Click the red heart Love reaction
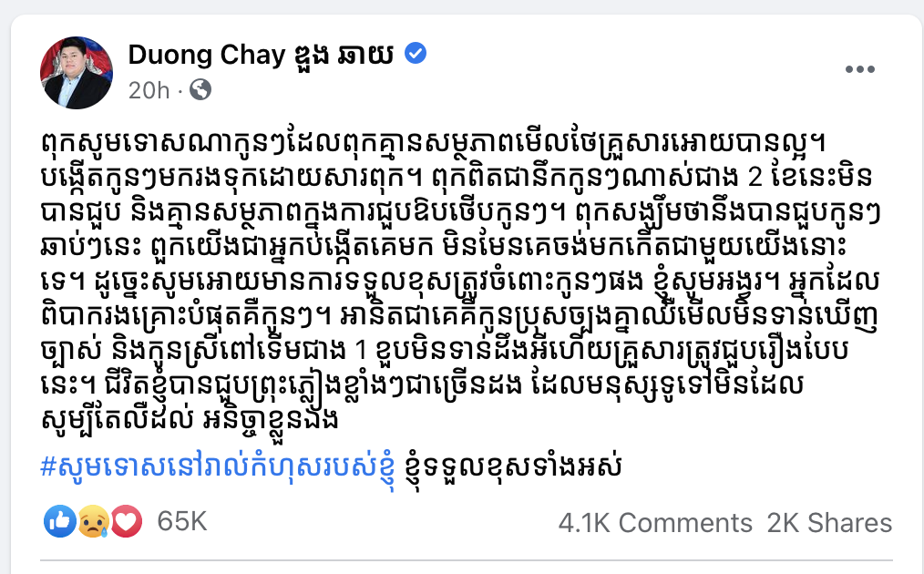The image size is (924, 574). coord(126,522)
